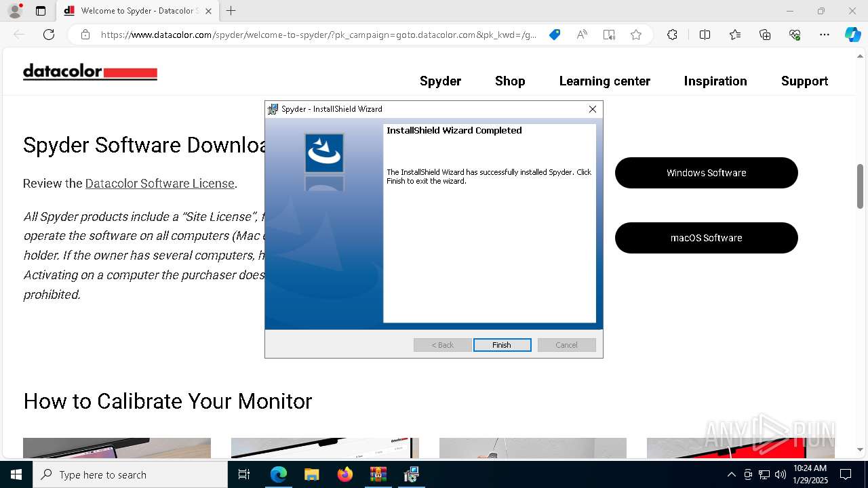Show hidden system tray icons

point(731,474)
